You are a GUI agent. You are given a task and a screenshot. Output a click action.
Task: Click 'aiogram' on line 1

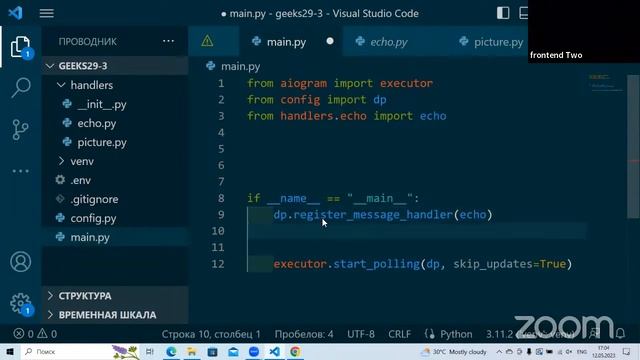pyautogui.click(x=303, y=83)
